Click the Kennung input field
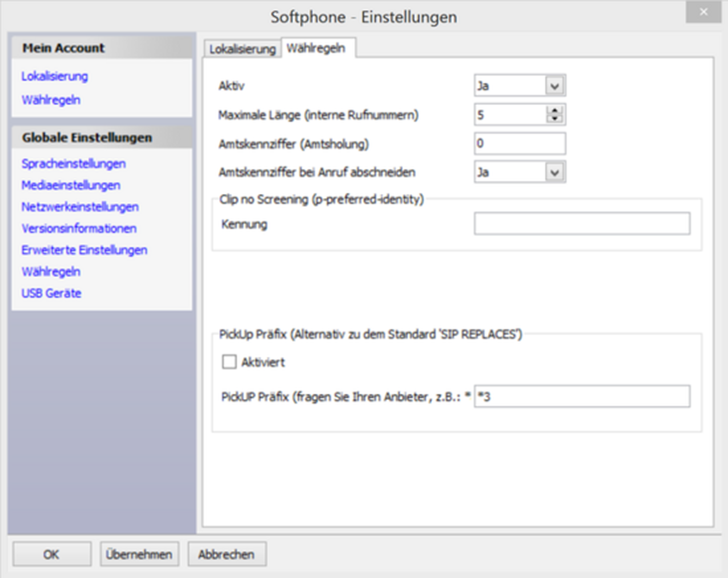 click(x=582, y=224)
